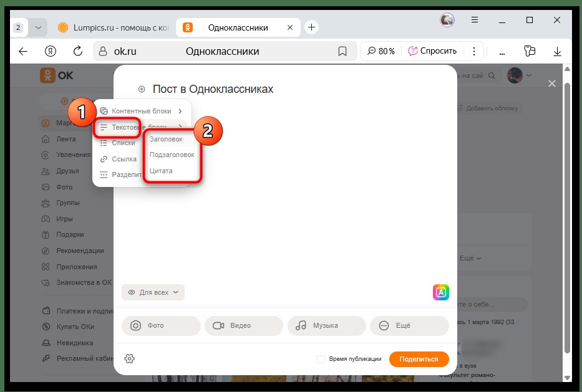
Task: Expand the Ещё dropdown on the right
Action: click(470, 258)
